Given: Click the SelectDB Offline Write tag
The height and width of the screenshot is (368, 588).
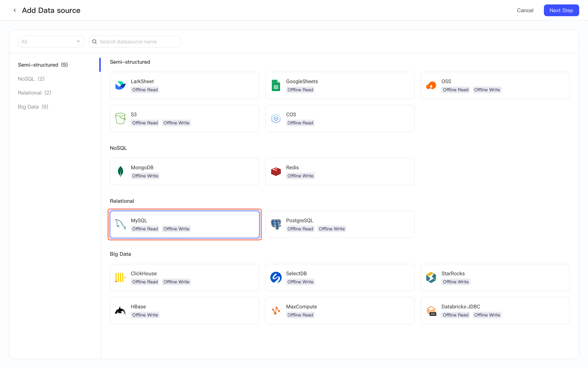Looking at the screenshot, I should click(x=300, y=282).
